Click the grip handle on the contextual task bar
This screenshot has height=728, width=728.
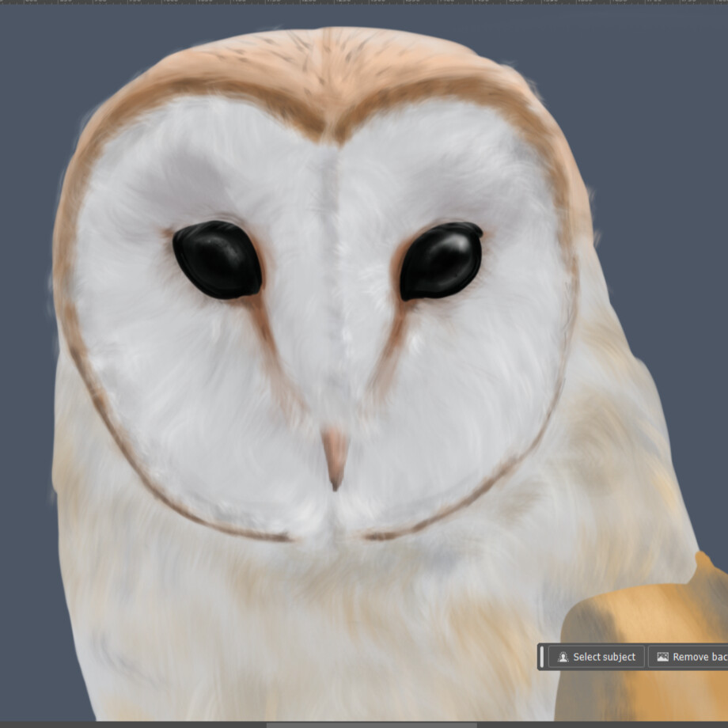tap(541, 657)
